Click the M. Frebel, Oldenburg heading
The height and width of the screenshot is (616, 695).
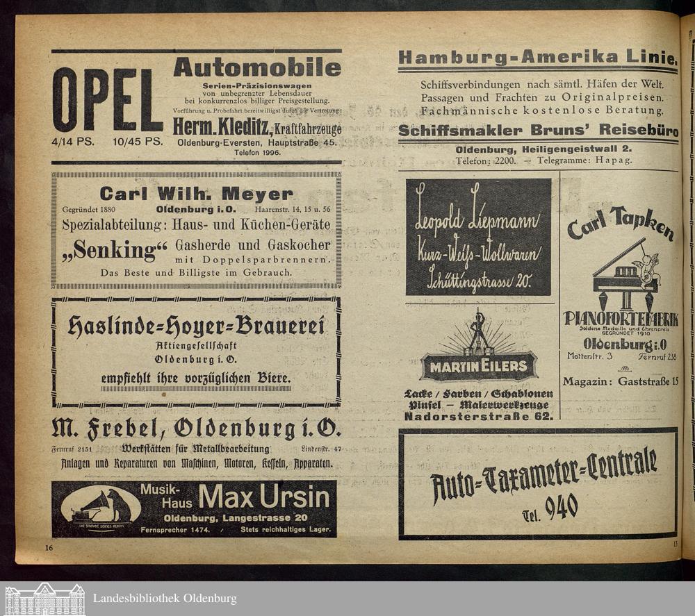[x=196, y=428]
